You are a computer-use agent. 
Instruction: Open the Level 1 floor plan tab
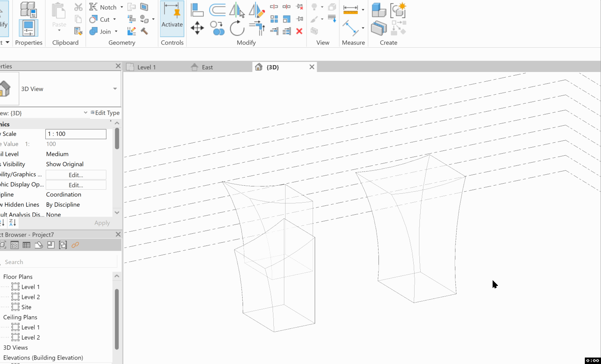(146, 67)
